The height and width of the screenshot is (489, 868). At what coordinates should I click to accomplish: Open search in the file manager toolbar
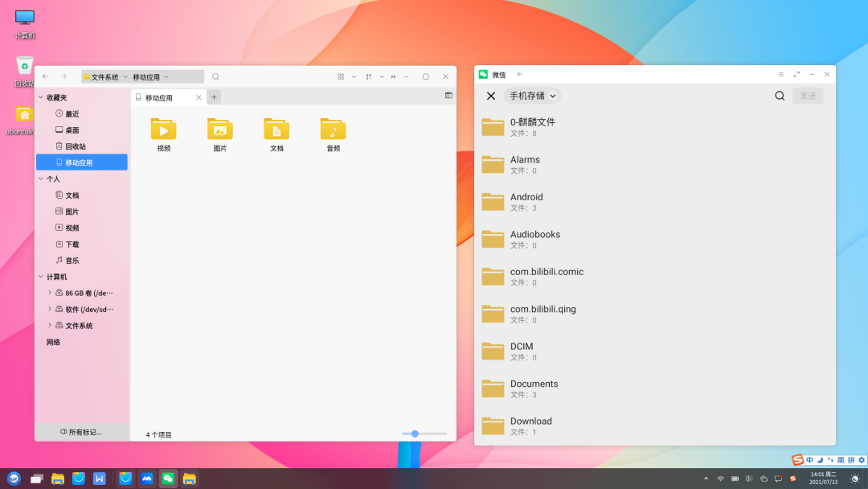click(215, 76)
